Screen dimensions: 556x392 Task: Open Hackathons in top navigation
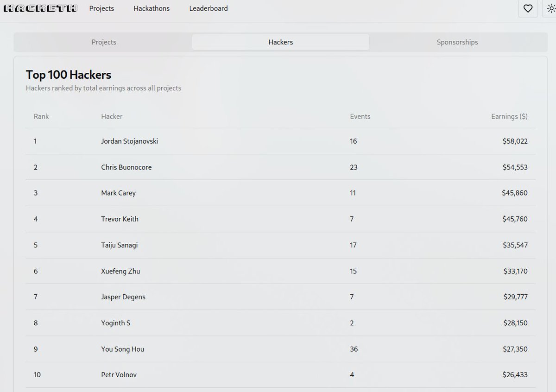point(152,8)
